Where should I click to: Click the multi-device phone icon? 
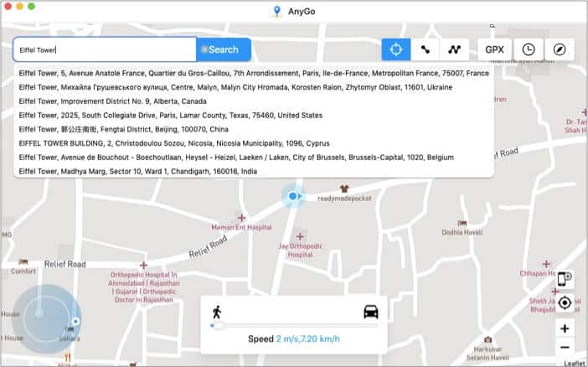point(565,279)
